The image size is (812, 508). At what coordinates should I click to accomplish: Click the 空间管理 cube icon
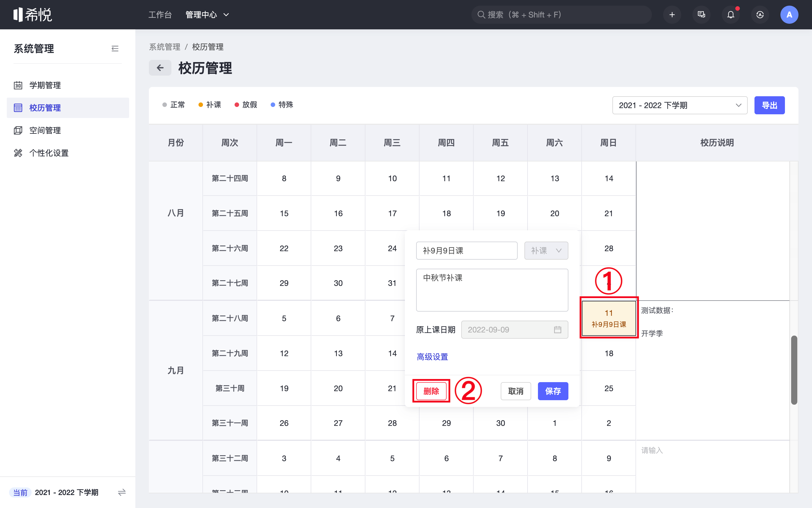pos(18,130)
